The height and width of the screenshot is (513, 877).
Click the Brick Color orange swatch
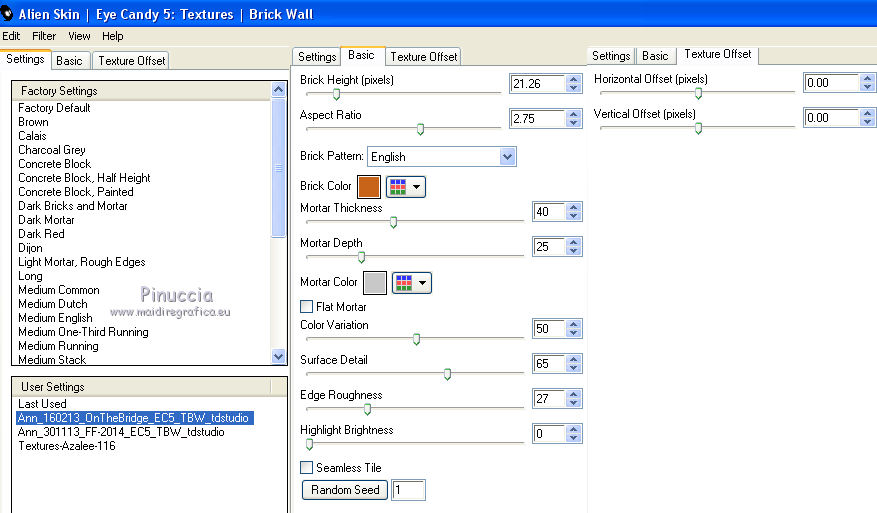[369, 187]
